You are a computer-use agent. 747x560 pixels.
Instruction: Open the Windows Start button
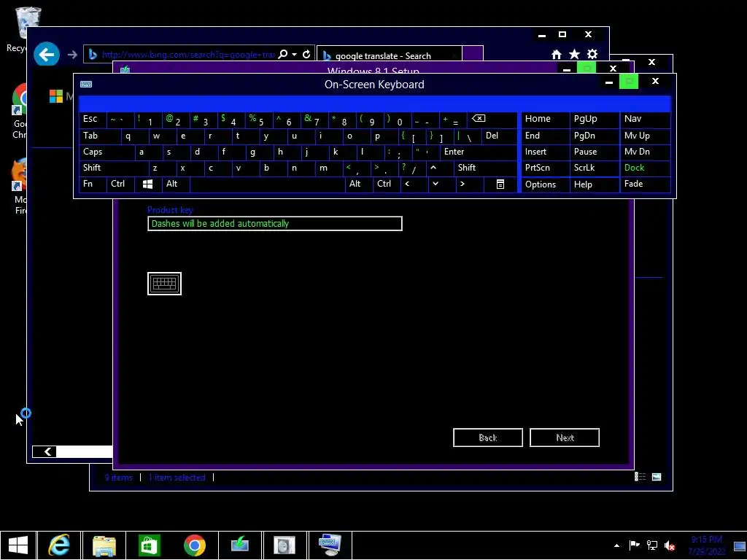pos(18,545)
